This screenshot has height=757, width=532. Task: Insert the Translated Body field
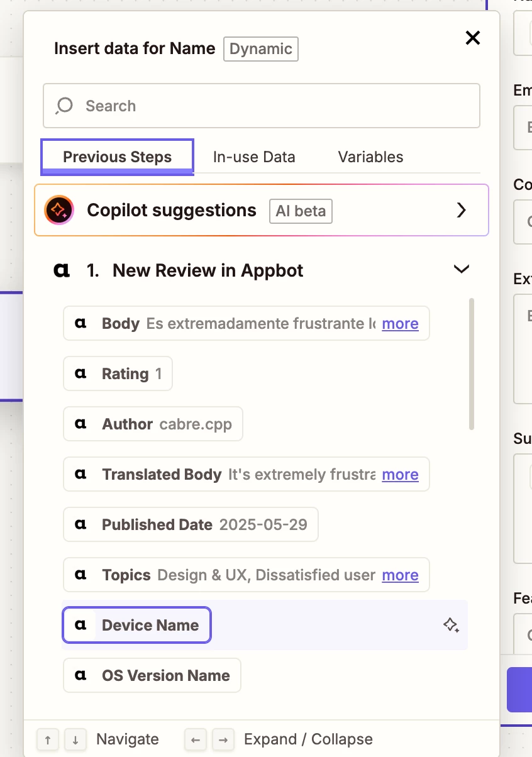pos(247,474)
